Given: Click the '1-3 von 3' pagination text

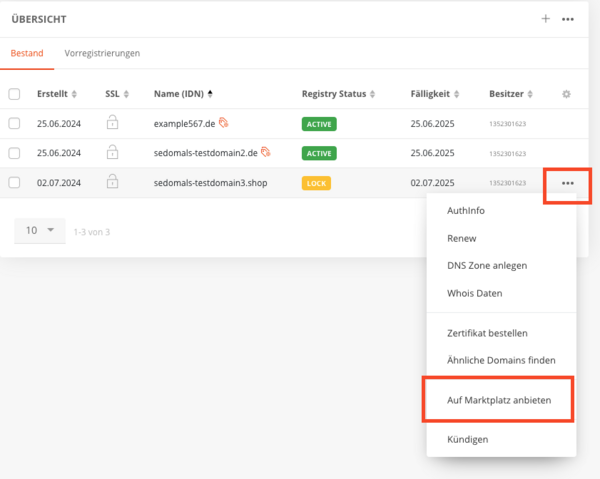Looking at the screenshot, I should click(91, 232).
